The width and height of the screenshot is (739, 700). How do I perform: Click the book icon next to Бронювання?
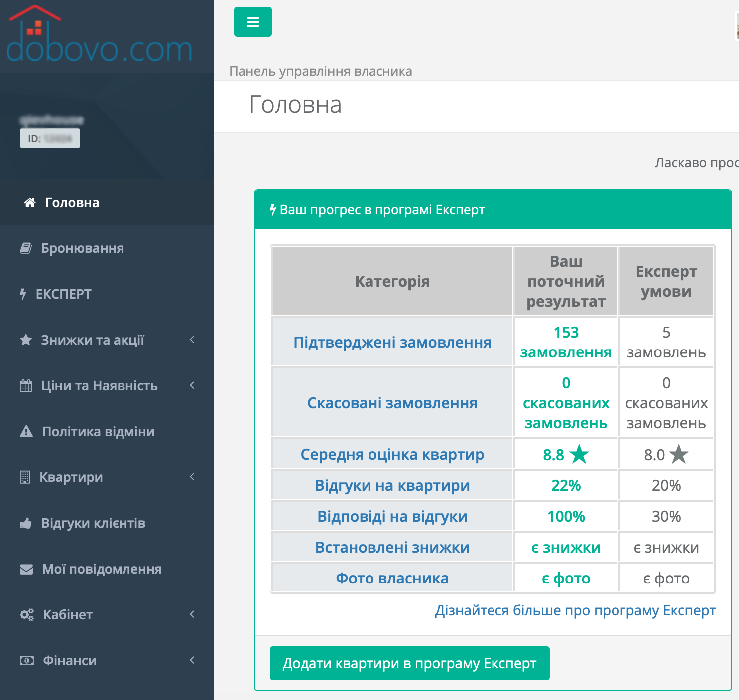point(25,248)
